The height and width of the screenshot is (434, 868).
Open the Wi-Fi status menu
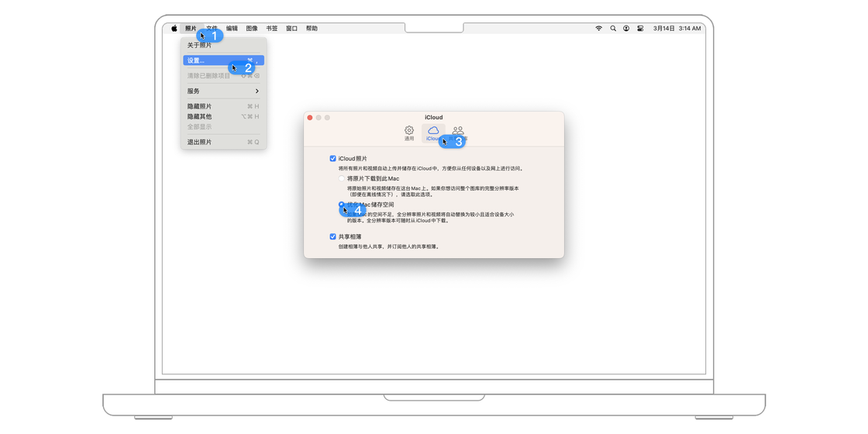[598, 28]
